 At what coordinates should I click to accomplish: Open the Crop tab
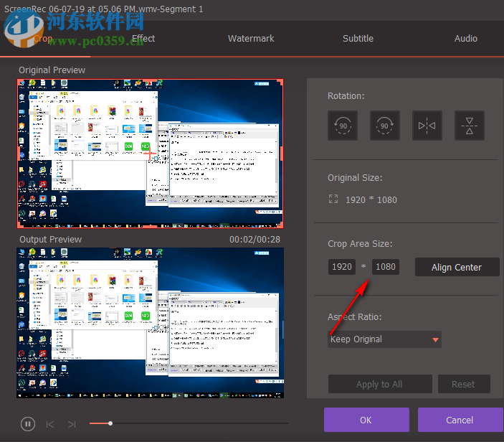point(43,39)
